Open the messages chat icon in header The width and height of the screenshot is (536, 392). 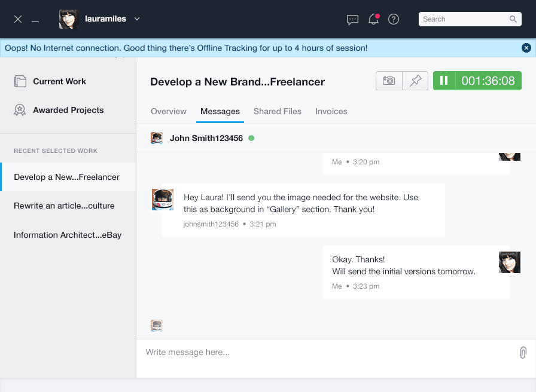[x=352, y=19]
